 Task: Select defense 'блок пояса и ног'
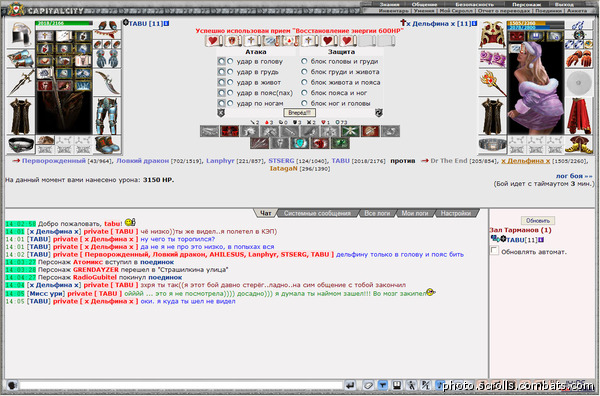[304, 93]
